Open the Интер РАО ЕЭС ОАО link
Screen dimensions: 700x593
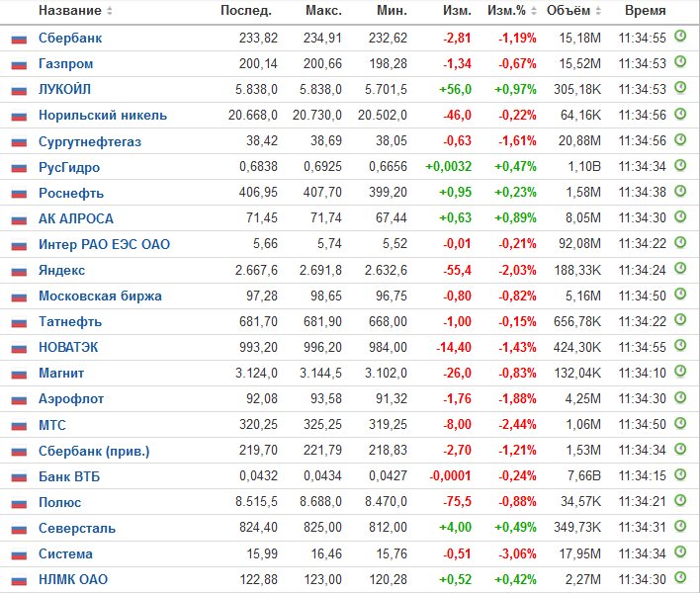point(105,244)
